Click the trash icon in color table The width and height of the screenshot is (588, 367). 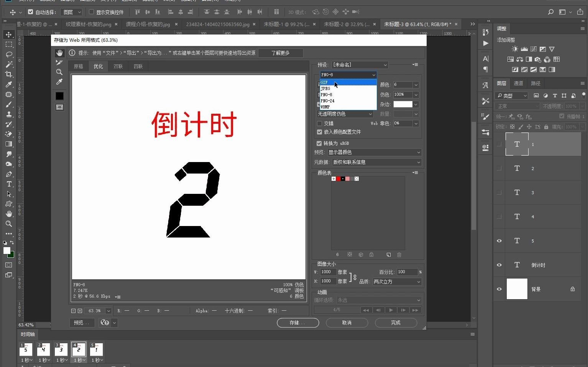tap(399, 255)
